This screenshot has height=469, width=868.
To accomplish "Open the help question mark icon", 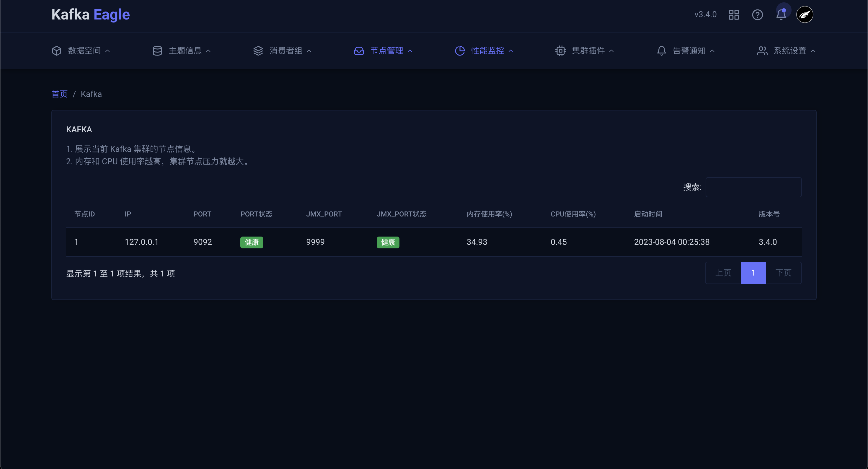I will pyautogui.click(x=757, y=15).
